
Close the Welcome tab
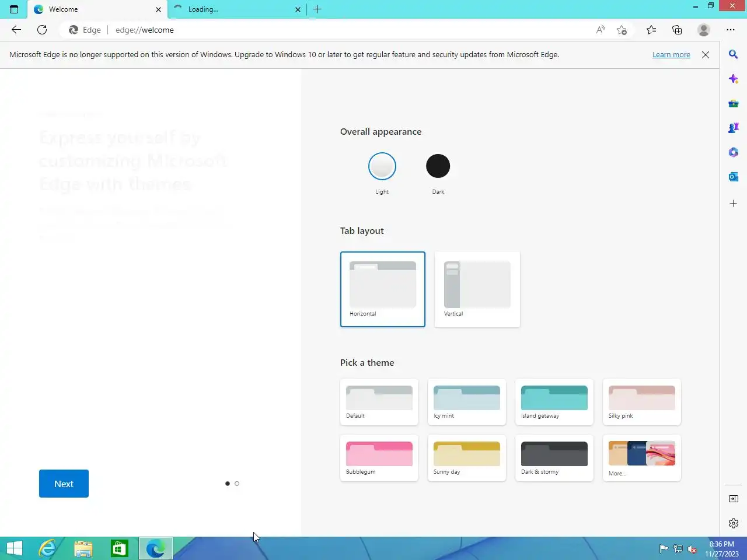pos(158,9)
